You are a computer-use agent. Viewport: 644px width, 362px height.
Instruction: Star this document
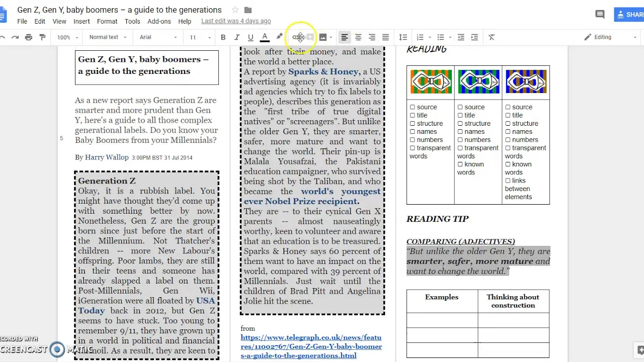pyautogui.click(x=235, y=10)
